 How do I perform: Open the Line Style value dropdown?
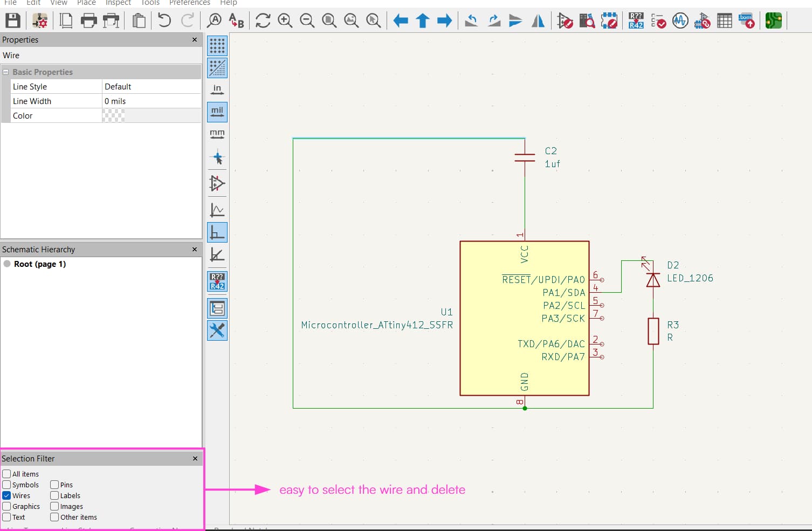[151, 87]
